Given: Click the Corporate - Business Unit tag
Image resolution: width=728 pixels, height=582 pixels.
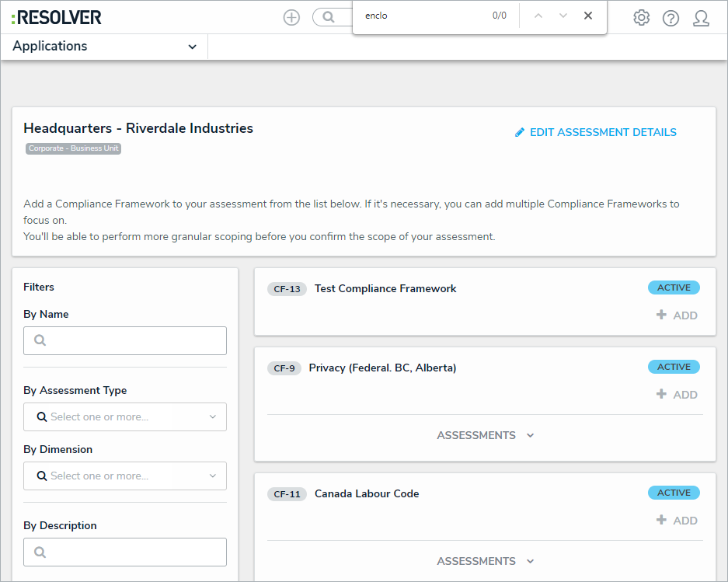Looking at the screenshot, I should 73,148.
